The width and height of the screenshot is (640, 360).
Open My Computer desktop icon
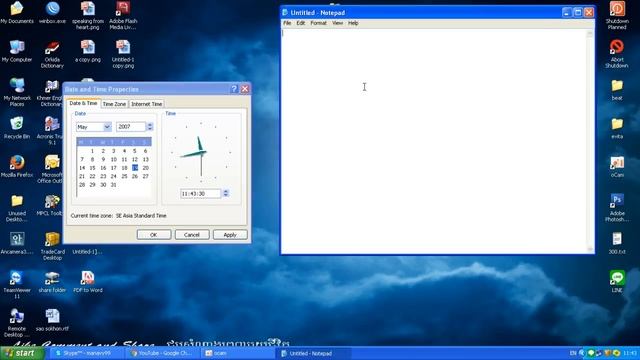(x=17, y=51)
